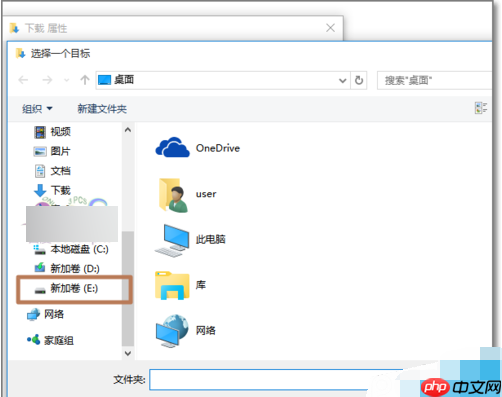Click the 新加卷 (D:) drive icon
Image resolution: width=502 pixels, height=397 pixels.
click(40, 268)
